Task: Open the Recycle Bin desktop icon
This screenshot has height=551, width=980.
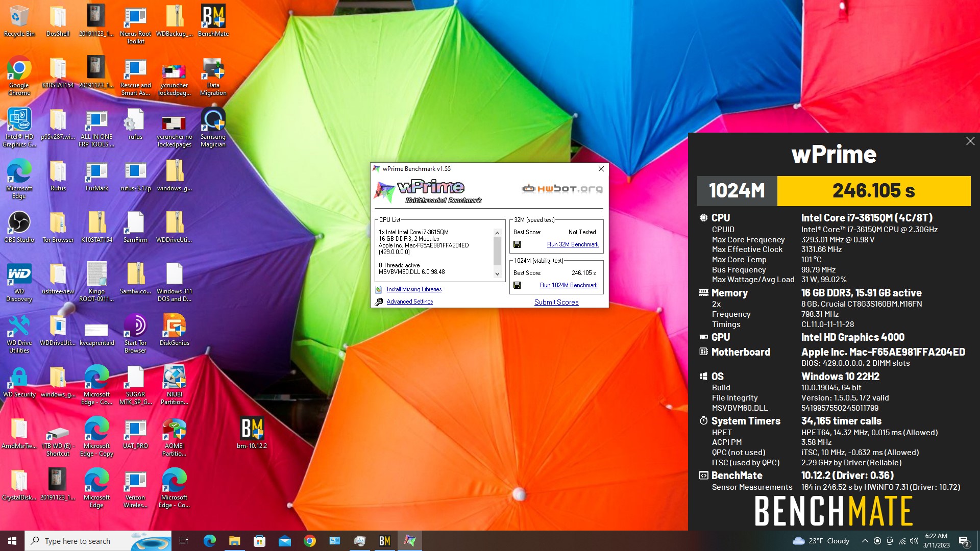Action: pos(19,20)
